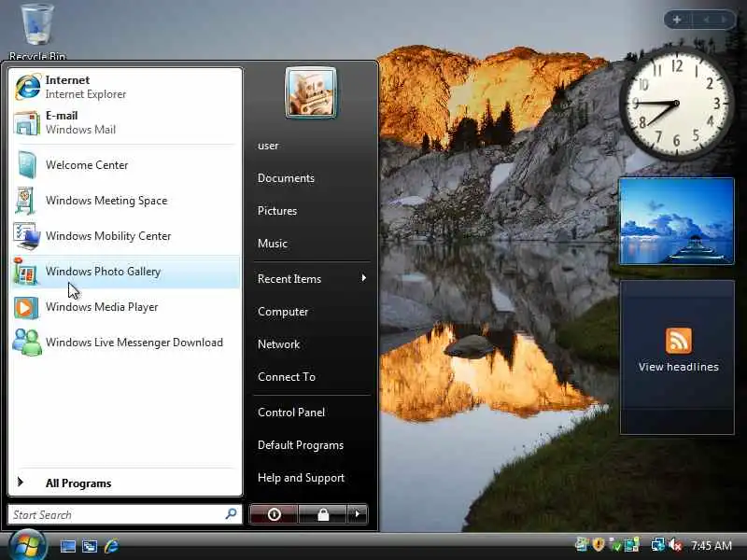The image size is (747, 560).
Task: Click View headlines in feed gadget
Action: click(x=679, y=367)
